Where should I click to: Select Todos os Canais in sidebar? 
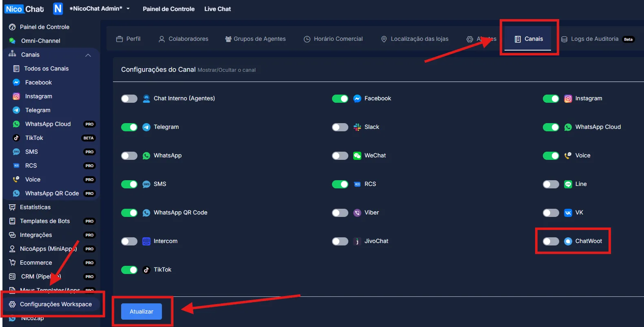[46, 68]
